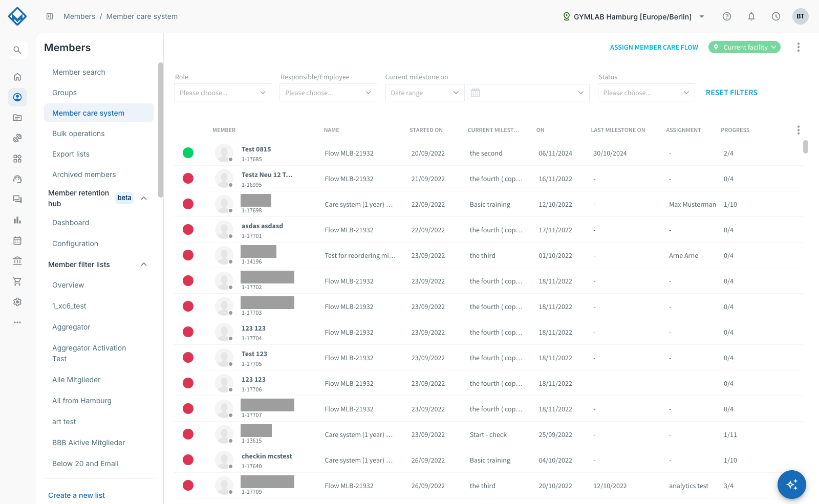
Task: Open Archived members menu item
Action: click(84, 174)
